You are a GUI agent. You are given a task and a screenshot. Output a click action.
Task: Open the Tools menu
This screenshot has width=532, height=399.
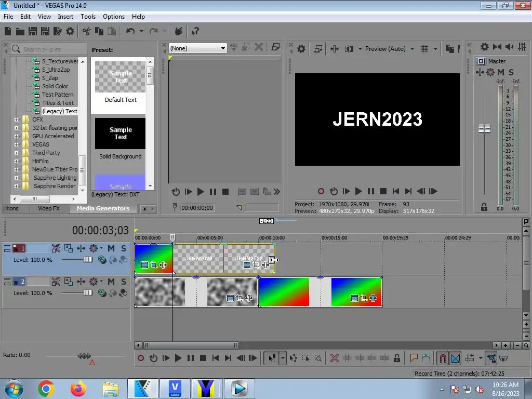(x=88, y=17)
